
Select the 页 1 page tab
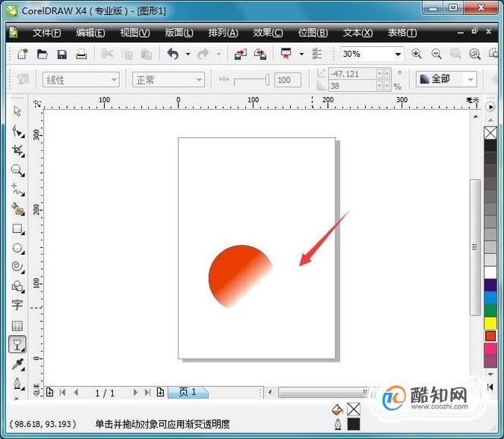tap(187, 392)
